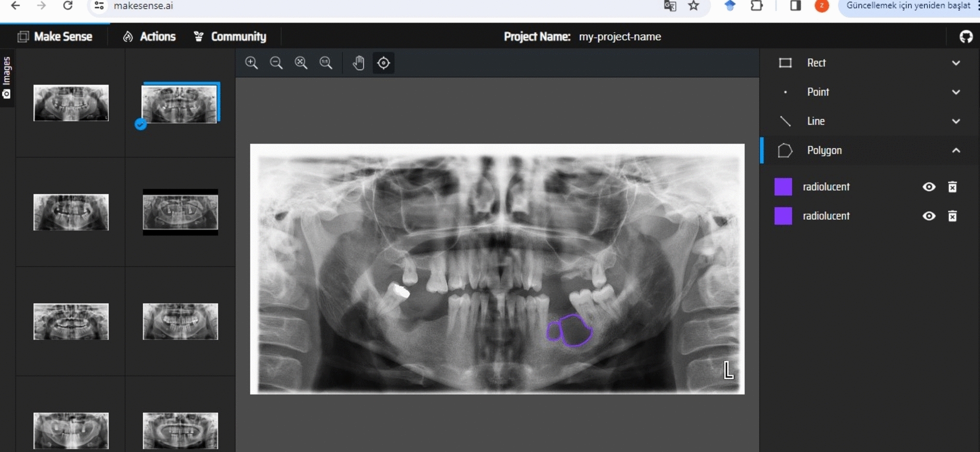Delete the first radiolucent annotation
The width and height of the screenshot is (980, 452).
pos(953,187)
